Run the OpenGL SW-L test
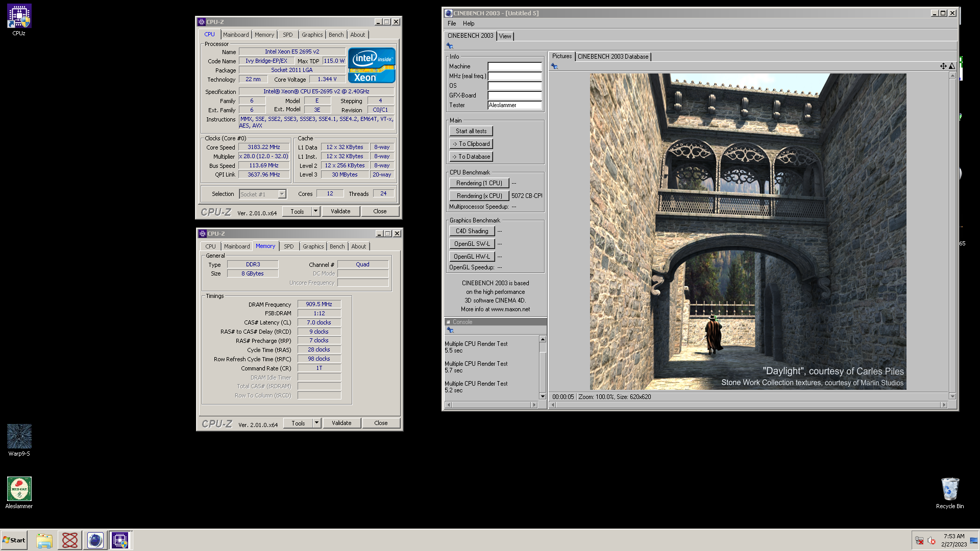This screenshot has width=980, height=551. (472, 244)
